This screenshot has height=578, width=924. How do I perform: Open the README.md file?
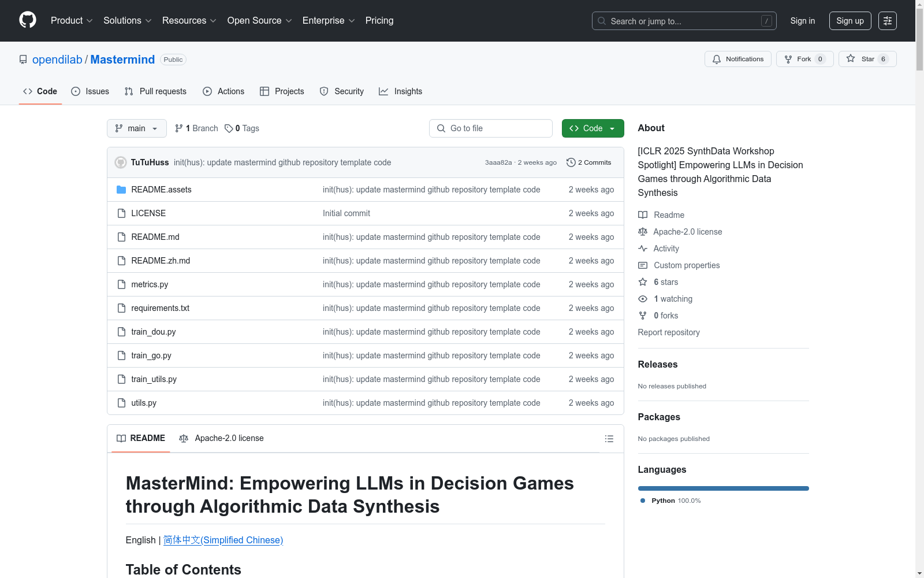(x=155, y=237)
